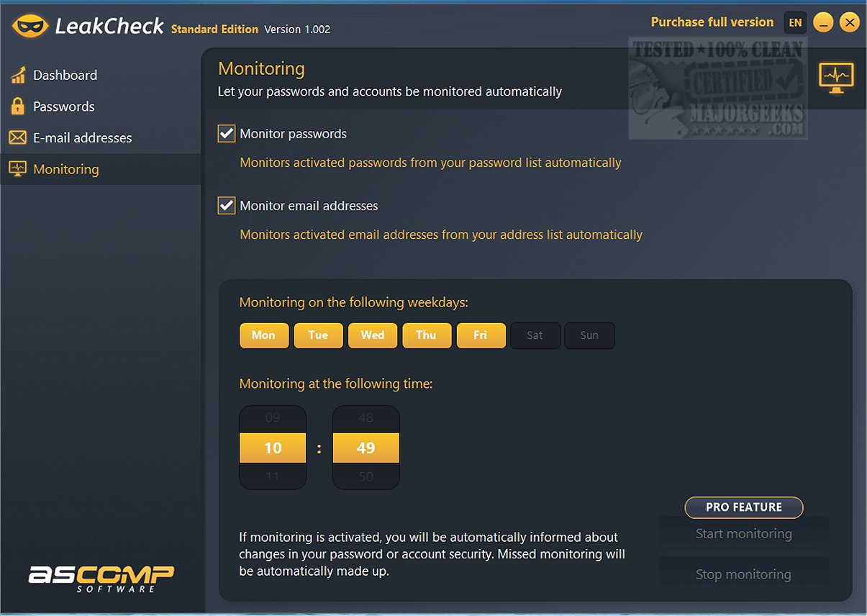Viewport: 867px width, 616px height.
Task: Select minute 48 in the minute picker
Action: (x=366, y=418)
